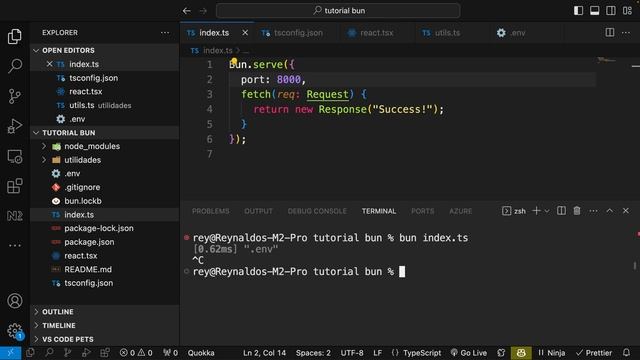
Task: Toggle bottom panel layout icon
Action: click(595, 11)
